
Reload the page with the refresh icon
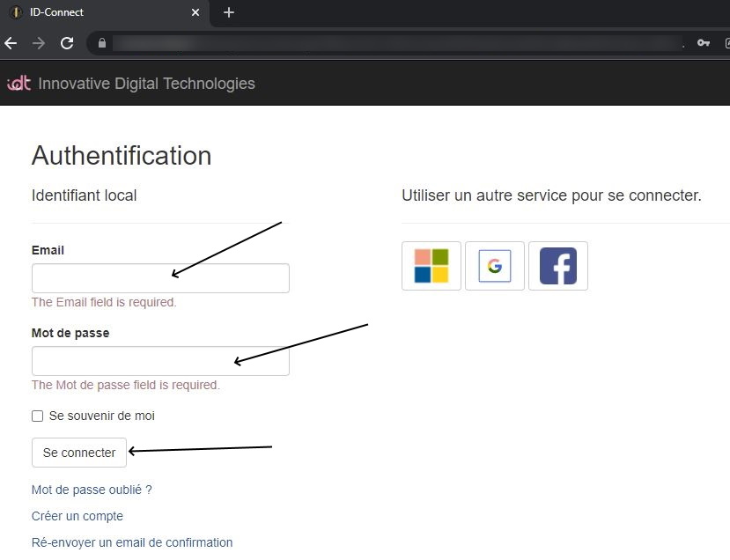pos(67,43)
